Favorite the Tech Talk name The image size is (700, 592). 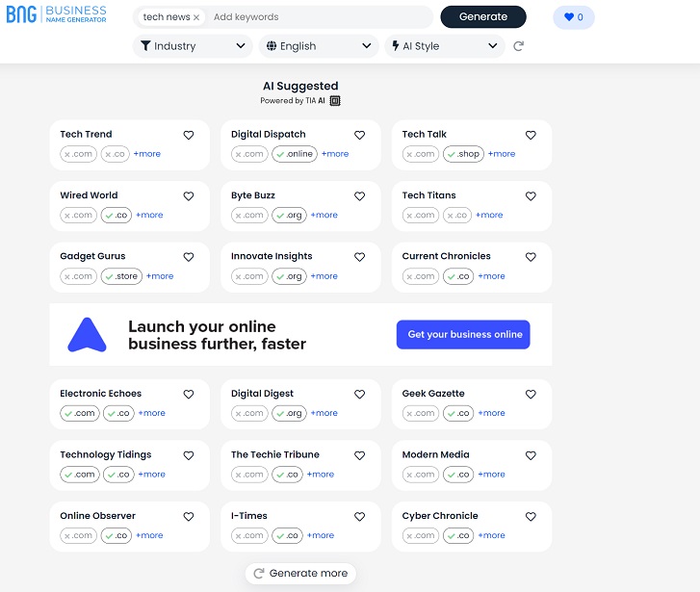[x=531, y=135]
